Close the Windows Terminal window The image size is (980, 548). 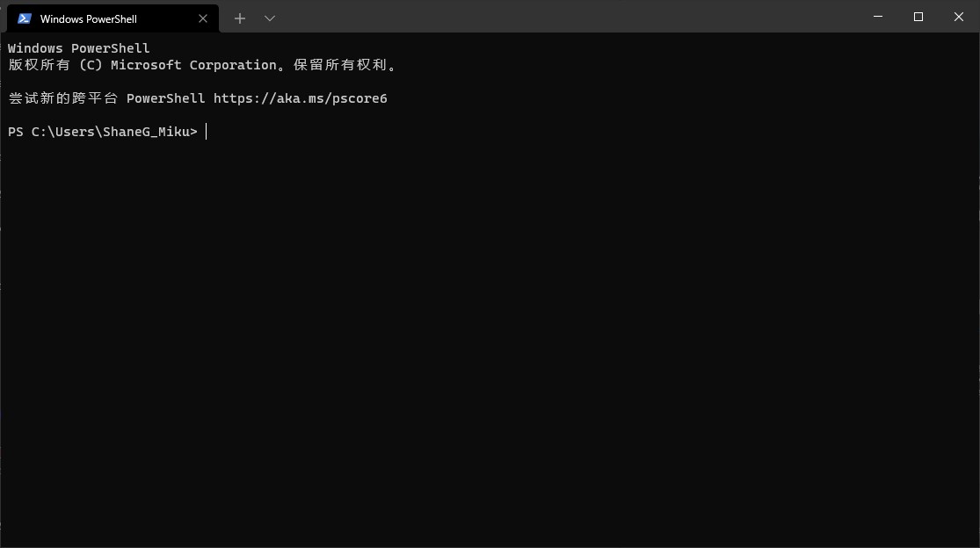959,17
